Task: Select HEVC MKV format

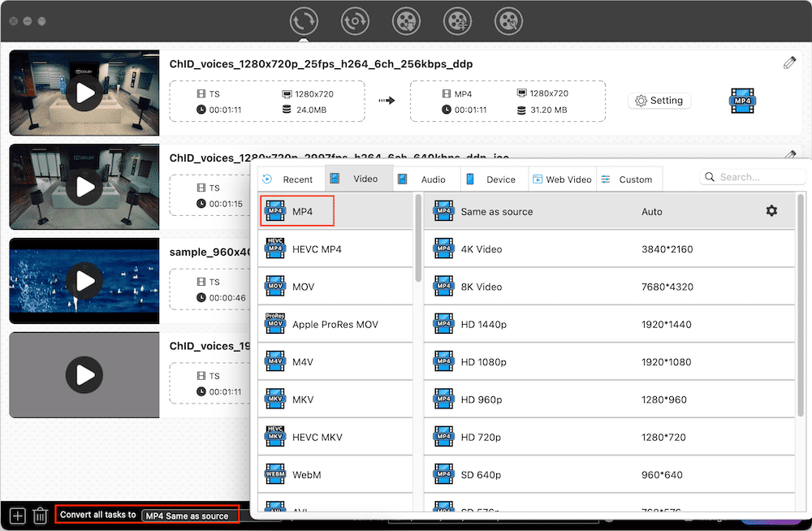Action: (x=335, y=438)
